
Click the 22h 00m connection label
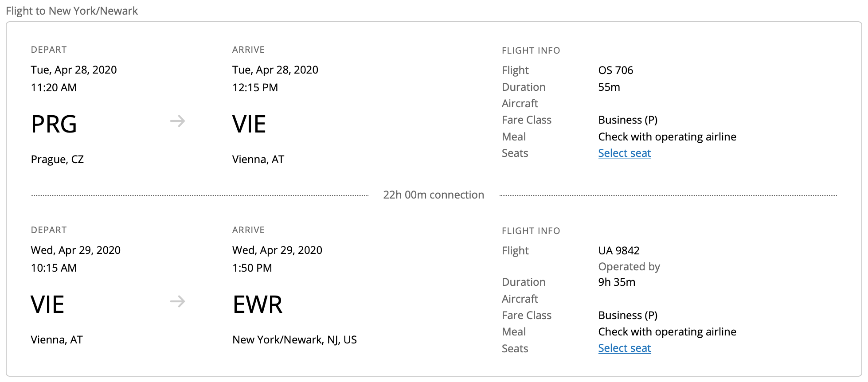(433, 195)
